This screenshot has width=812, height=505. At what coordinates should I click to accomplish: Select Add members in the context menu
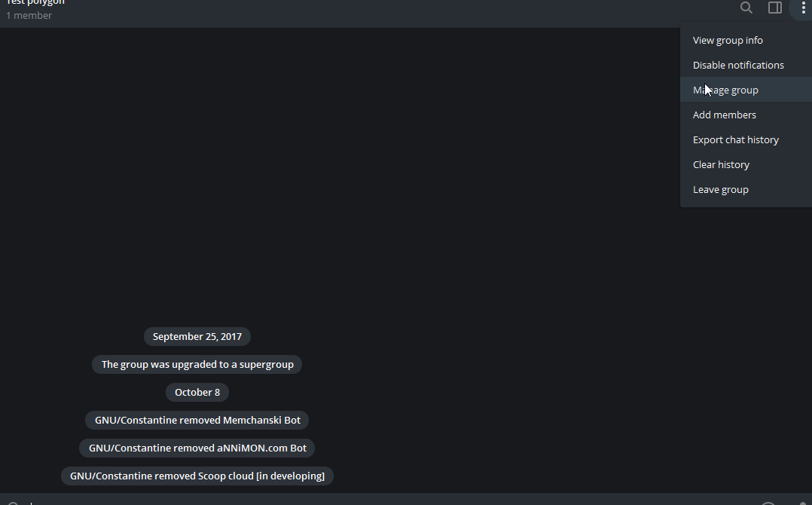click(x=725, y=115)
